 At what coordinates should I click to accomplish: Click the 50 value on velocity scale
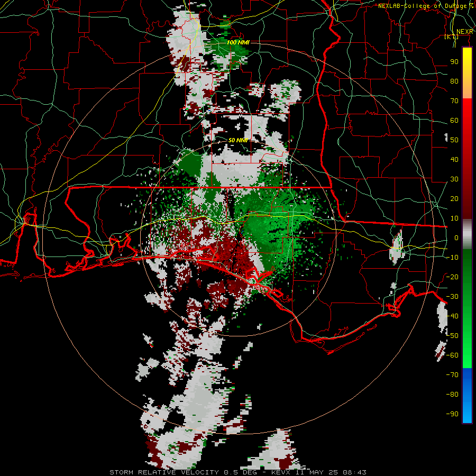coord(454,140)
